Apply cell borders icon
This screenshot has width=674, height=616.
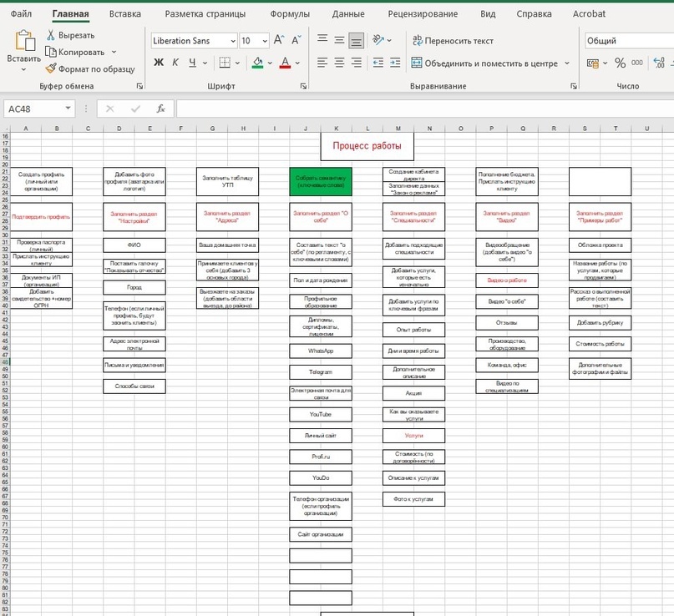click(225, 63)
